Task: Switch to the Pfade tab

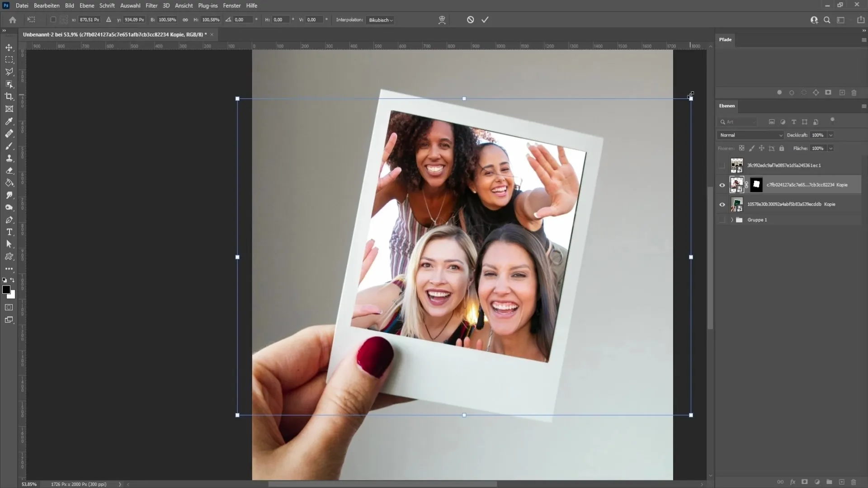Action: [x=725, y=40]
